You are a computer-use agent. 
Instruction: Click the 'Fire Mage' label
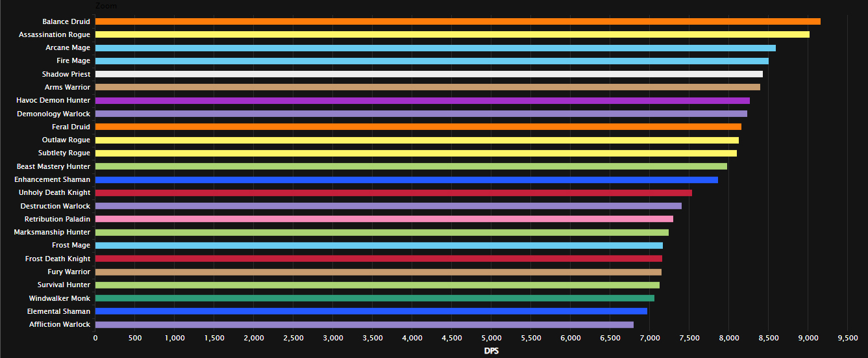click(x=73, y=61)
